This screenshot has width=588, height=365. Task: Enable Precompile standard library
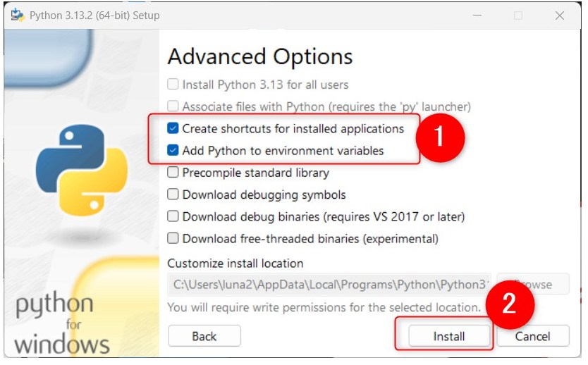tap(173, 173)
